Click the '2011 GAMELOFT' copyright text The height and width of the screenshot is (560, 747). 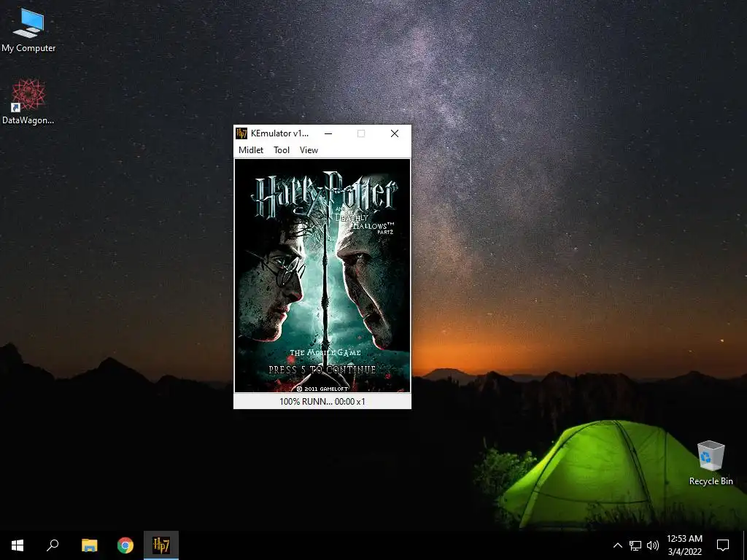pos(322,389)
